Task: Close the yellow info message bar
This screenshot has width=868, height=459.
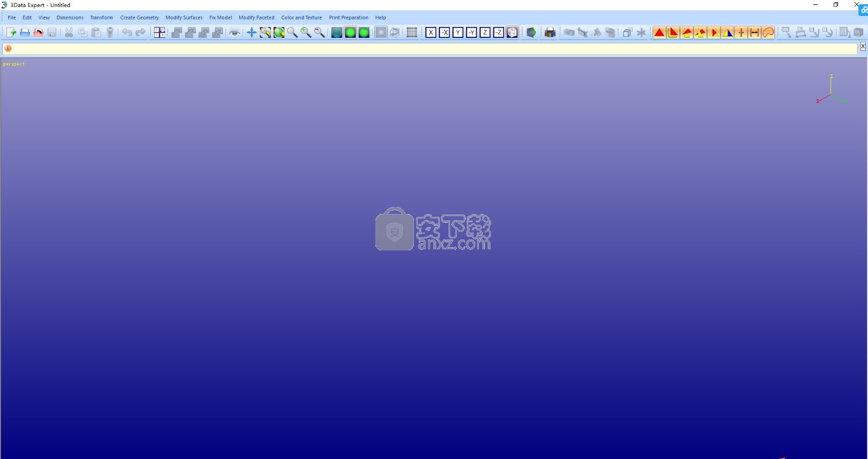Action: (863, 47)
